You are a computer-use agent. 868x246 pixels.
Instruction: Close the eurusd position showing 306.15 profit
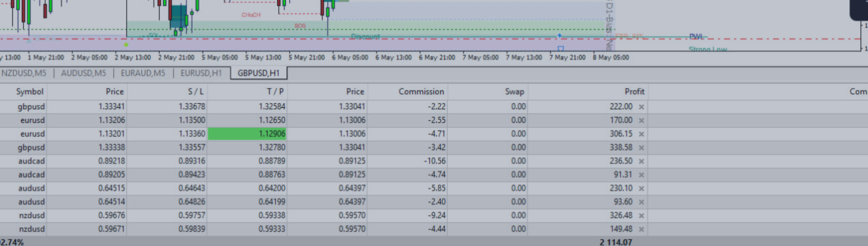(x=641, y=134)
